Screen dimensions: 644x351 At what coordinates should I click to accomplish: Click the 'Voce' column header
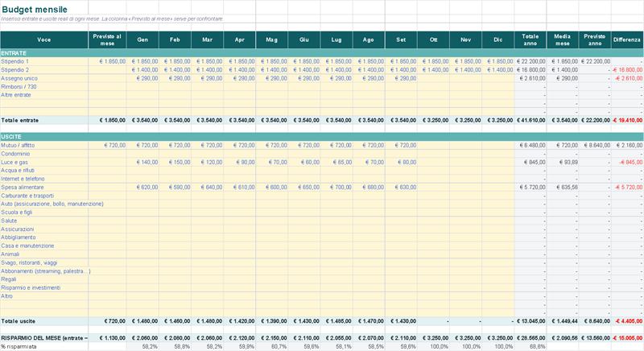pyautogui.click(x=44, y=39)
